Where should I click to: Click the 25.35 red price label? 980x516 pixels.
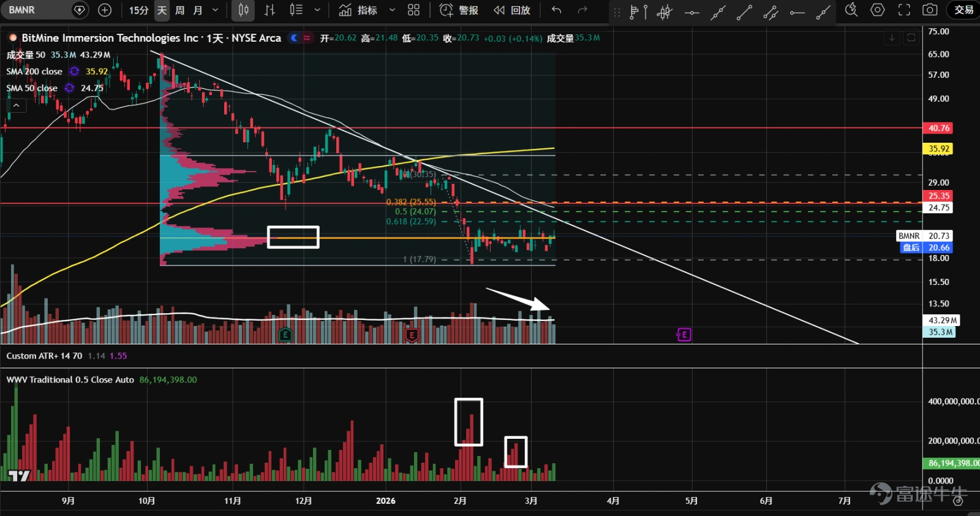tap(938, 196)
